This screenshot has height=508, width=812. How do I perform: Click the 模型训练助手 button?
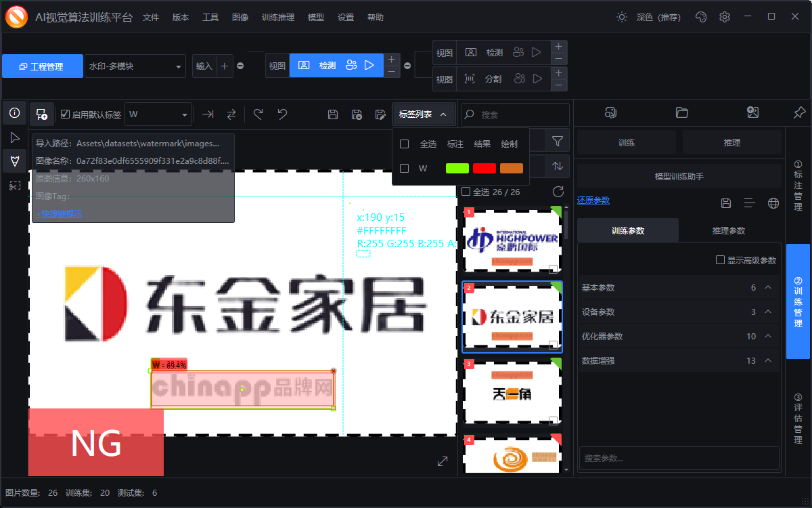pyautogui.click(x=679, y=176)
